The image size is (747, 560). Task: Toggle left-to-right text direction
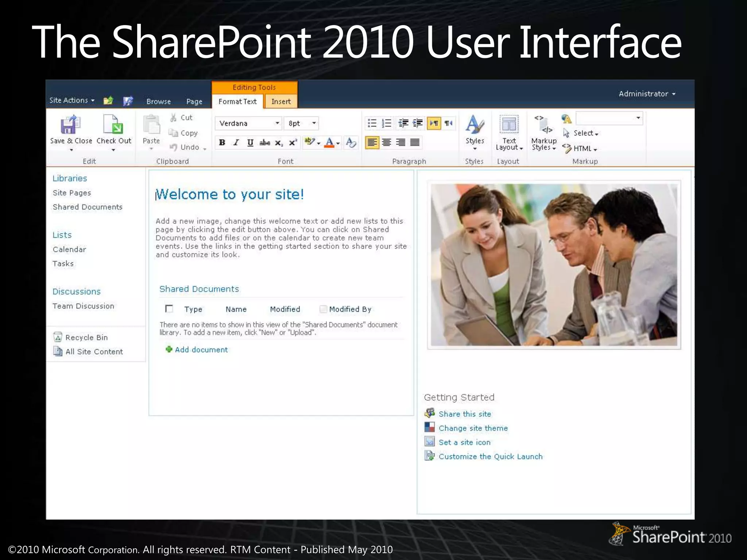(434, 123)
